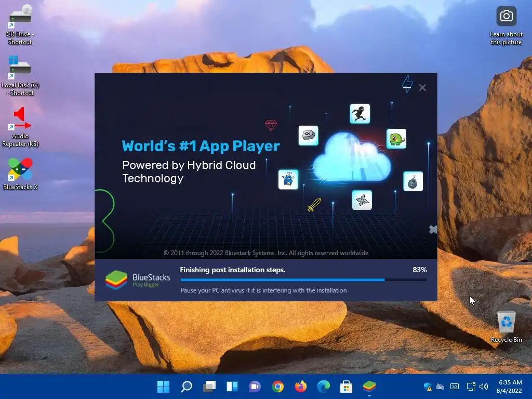
Task: Click the blue robot game tile
Action: pyautogui.click(x=288, y=179)
